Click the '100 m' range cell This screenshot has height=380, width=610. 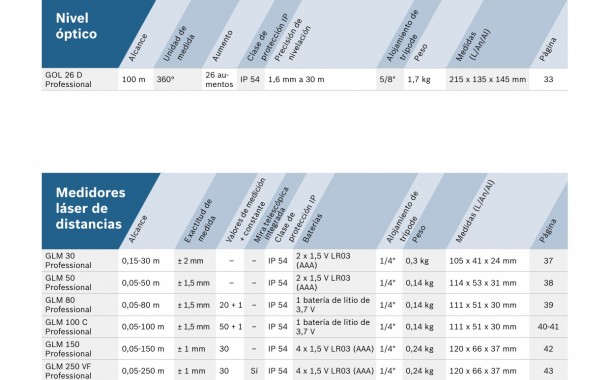coord(133,79)
